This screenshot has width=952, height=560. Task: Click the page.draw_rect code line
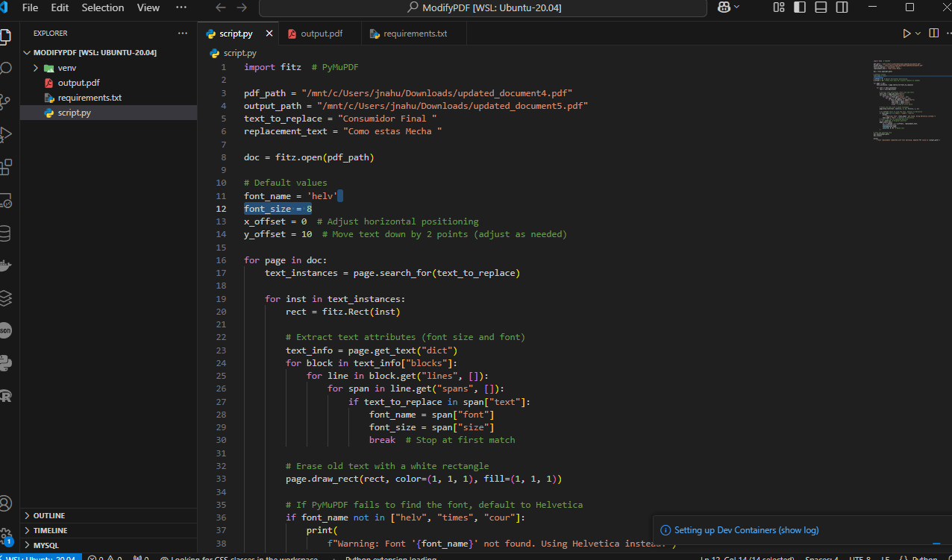point(424,479)
